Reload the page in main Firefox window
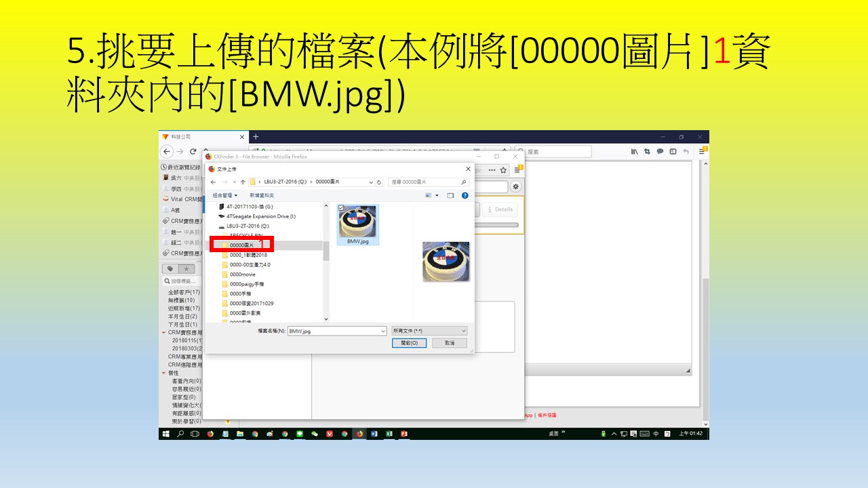The height and width of the screenshot is (488, 868). tap(193, 152)
